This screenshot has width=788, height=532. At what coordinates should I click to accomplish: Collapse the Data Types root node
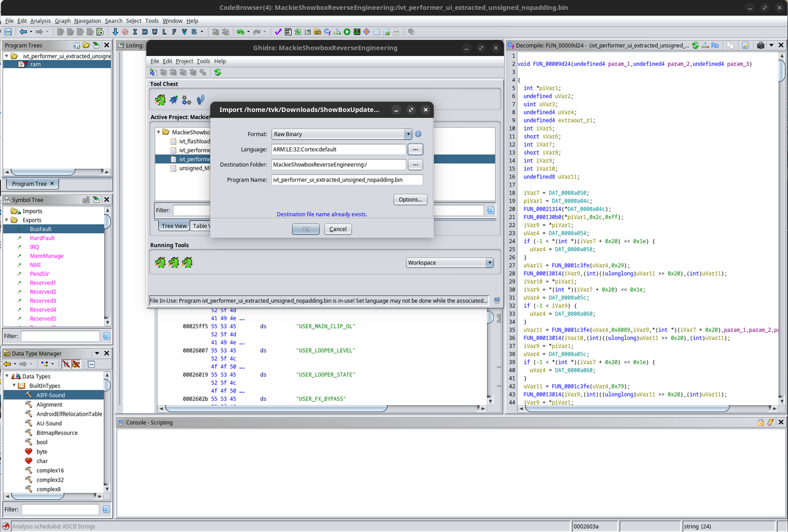coord(7,376)
